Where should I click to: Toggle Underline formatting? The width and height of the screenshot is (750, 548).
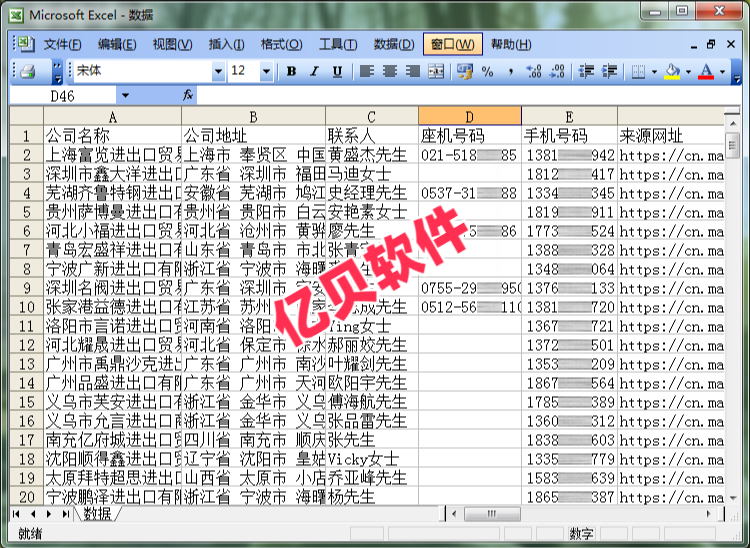click(337, 72)
